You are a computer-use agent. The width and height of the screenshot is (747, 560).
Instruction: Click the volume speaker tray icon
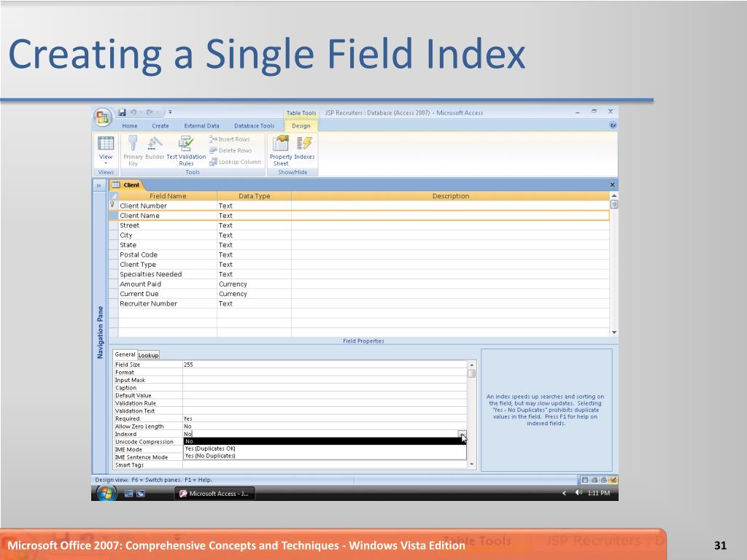[x=578, y=493]
